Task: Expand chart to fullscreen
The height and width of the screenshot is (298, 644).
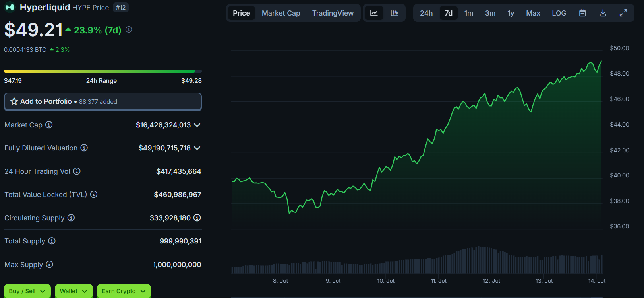Action: tap(623, 13)
